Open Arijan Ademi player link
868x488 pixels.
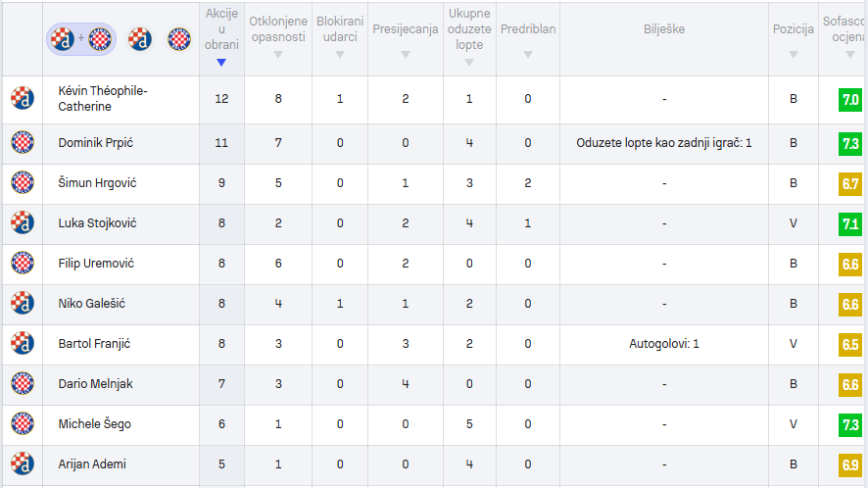point(92,464)
